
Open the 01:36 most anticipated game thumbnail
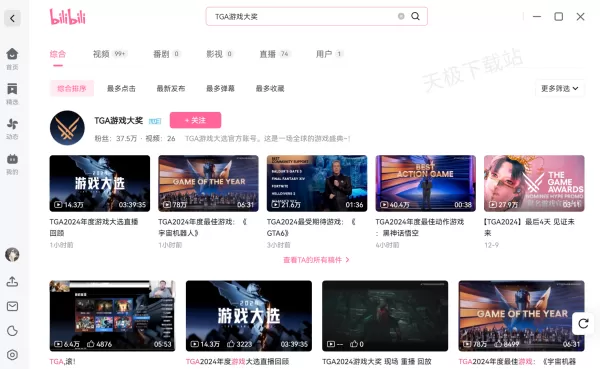pyautogui.click(x=317, y=183)
